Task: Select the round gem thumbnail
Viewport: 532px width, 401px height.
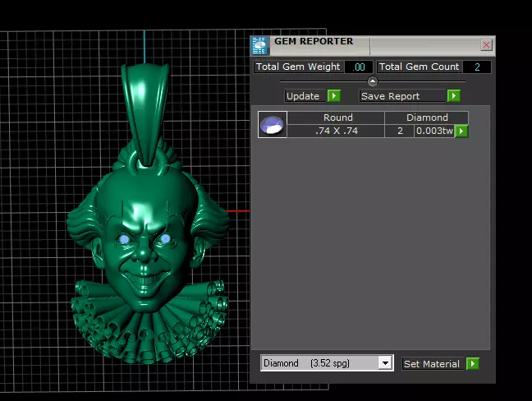Action: tap(272, 124)
